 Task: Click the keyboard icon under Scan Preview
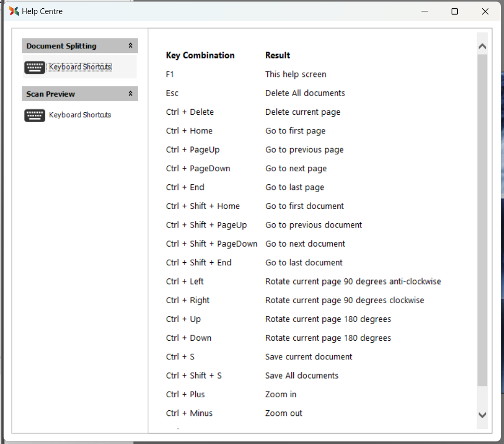pos(35,115)
